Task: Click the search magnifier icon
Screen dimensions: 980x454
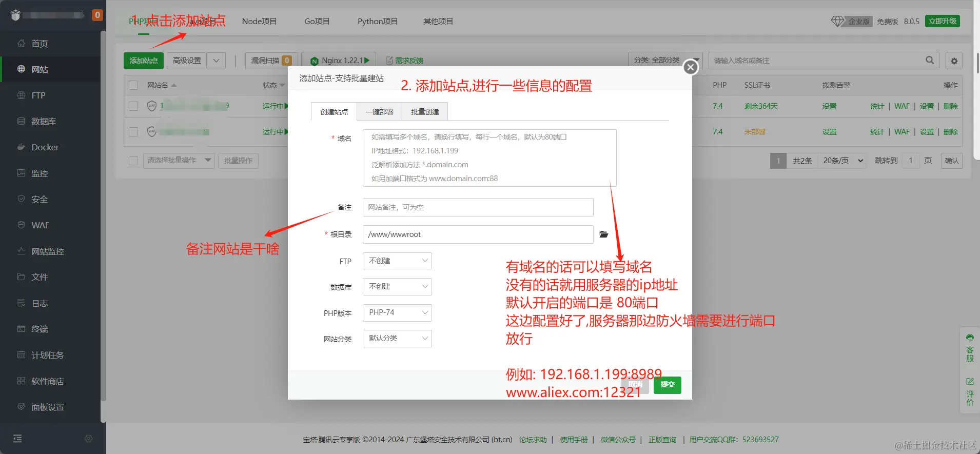Action: 930,60
